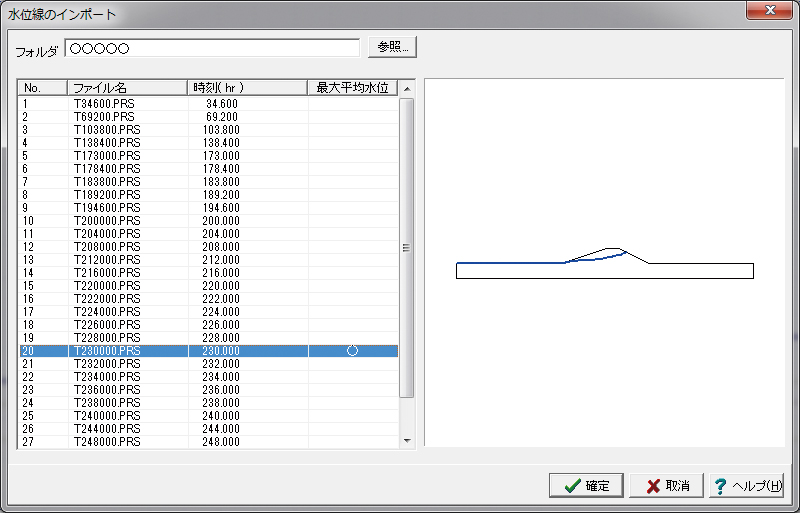Select file T232000.PRS
800x513 pixels.
(x=107, y=364)
